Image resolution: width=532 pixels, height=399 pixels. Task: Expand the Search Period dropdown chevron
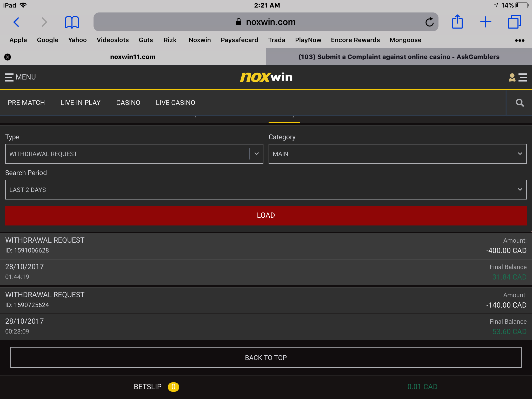520,190
